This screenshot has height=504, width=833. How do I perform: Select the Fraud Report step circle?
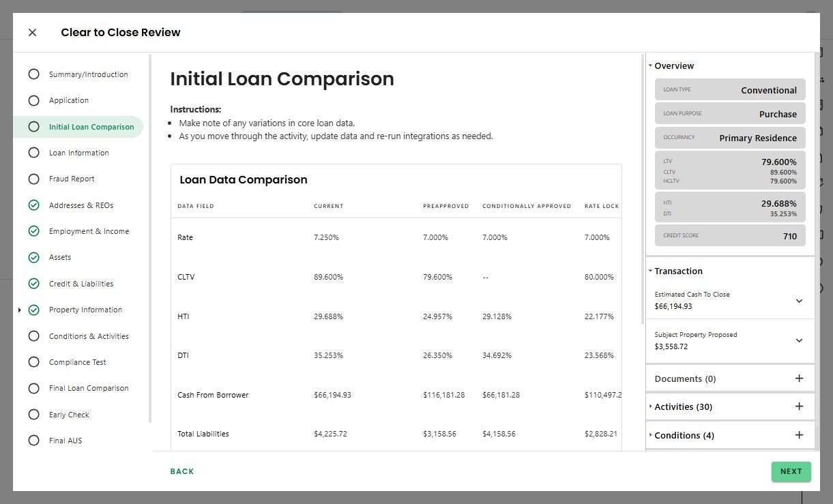[33, 179]
